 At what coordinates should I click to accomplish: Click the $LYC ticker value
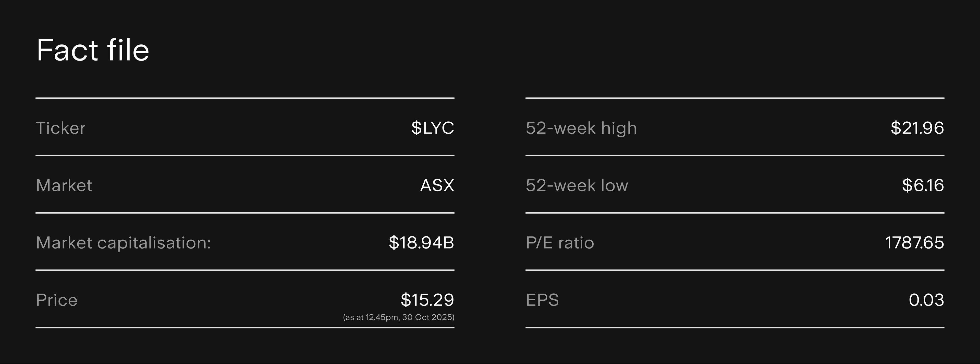pyautogui.click(x=433, y=128)
